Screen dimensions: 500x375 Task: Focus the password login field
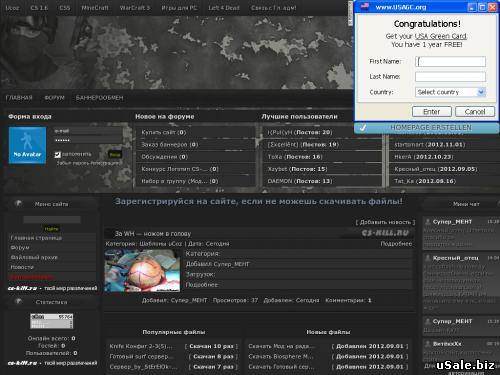pos(88,140)
